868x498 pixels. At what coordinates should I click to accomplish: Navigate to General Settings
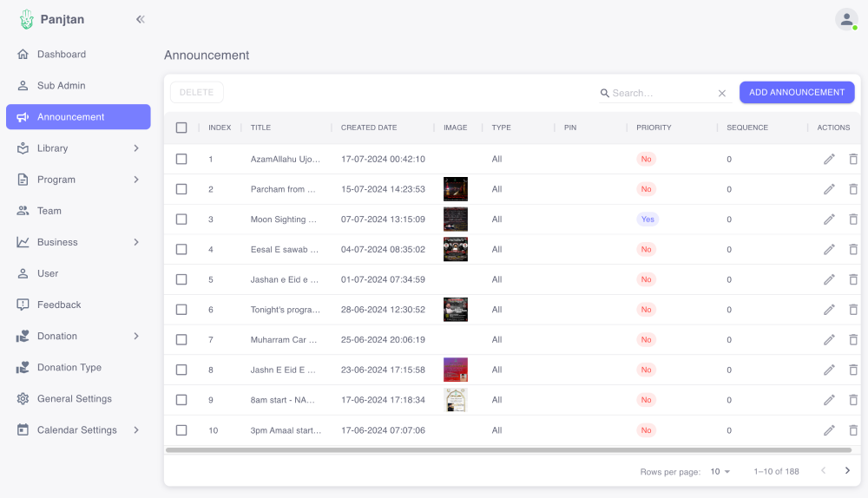coord(74,399)
